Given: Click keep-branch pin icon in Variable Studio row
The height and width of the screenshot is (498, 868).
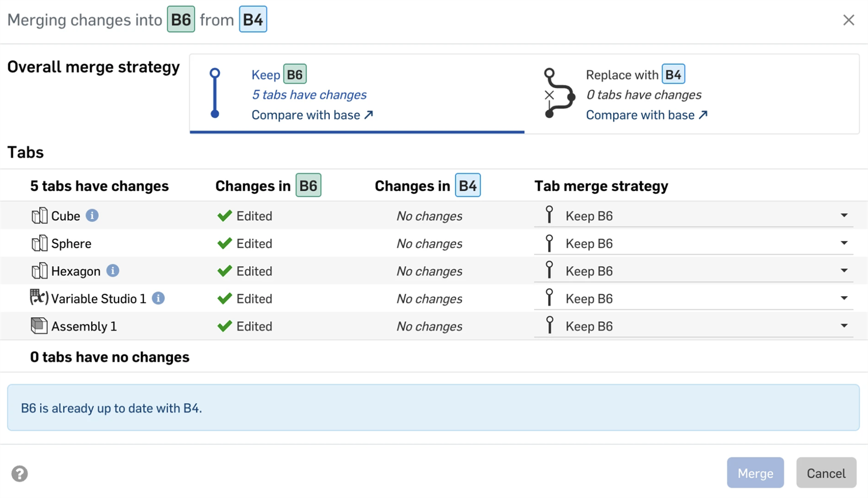Looking at the screenshot, I should tap(549, 297).
